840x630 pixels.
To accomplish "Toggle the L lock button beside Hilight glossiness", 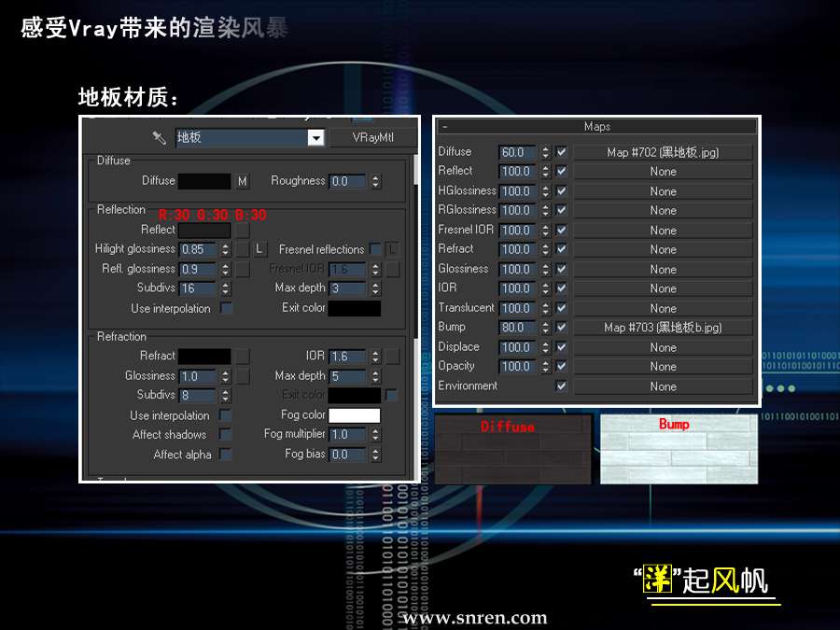I will (x=259, y=249).
